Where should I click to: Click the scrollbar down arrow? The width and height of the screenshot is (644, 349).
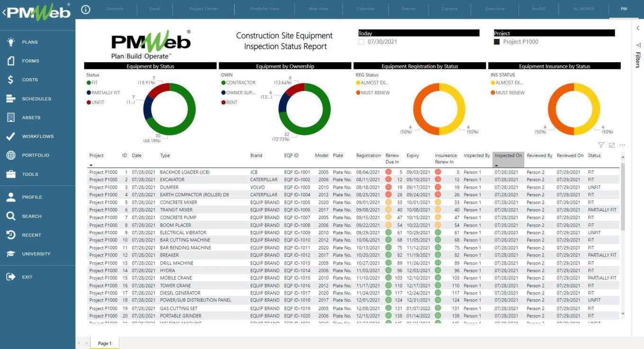pyautogui.click(x=622, y=313)
